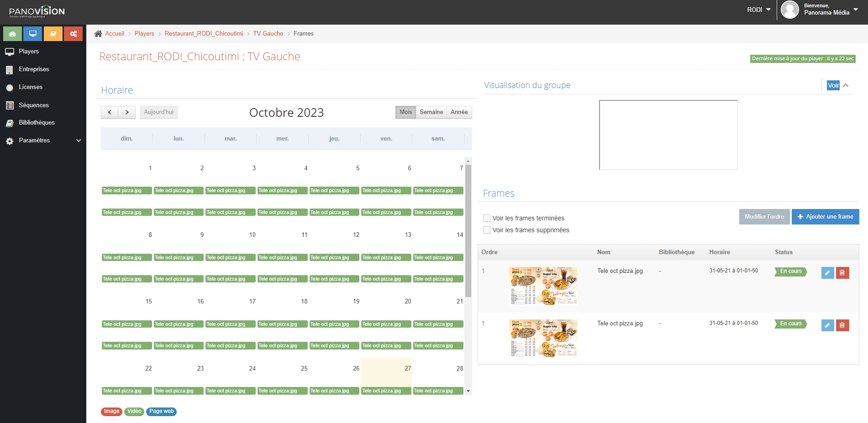Click Modifier l'ordre button

tap(764, 217)
